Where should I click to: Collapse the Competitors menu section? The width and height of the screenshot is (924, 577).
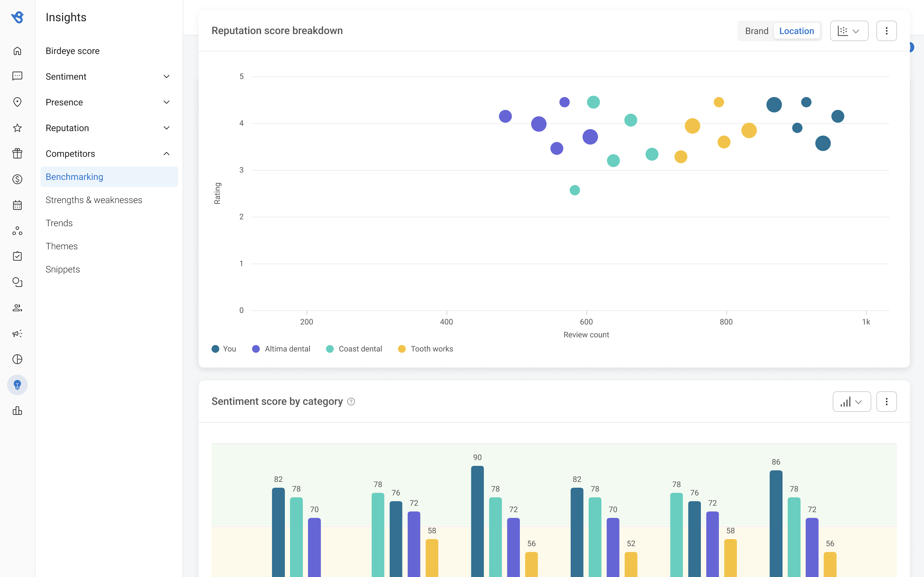(x=108, y=154)
